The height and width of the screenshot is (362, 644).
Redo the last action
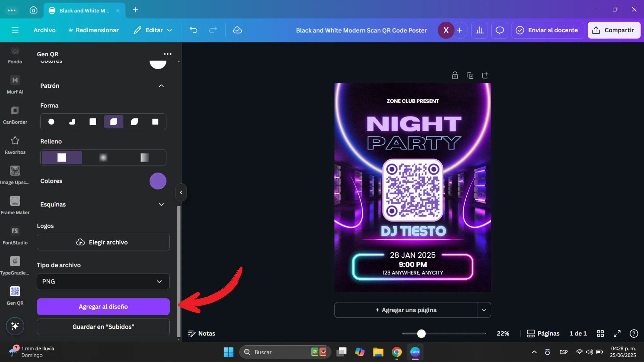coord(213,30)
